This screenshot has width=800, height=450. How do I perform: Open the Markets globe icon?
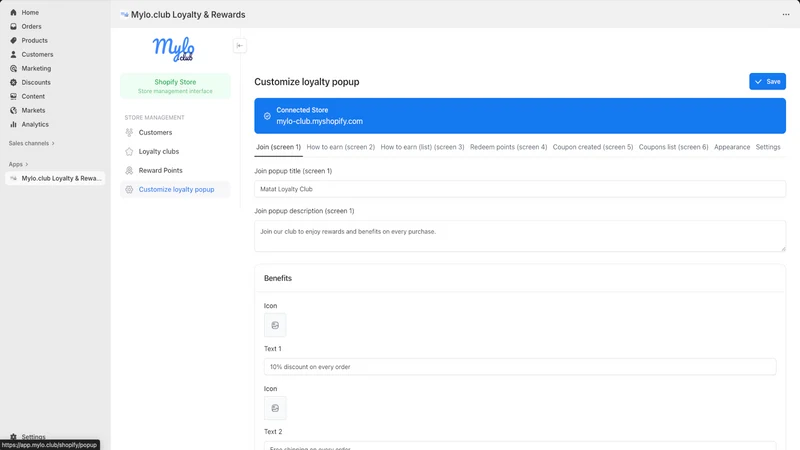point(13,110)
